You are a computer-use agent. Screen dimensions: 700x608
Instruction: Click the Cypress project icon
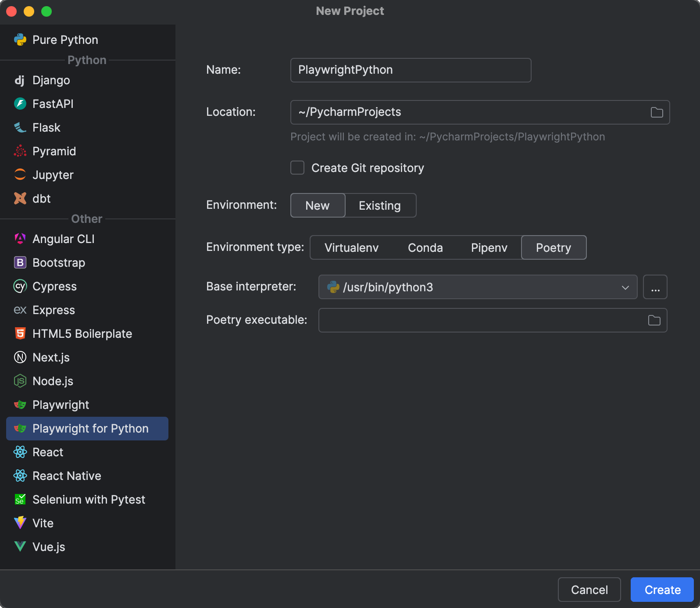20,286
